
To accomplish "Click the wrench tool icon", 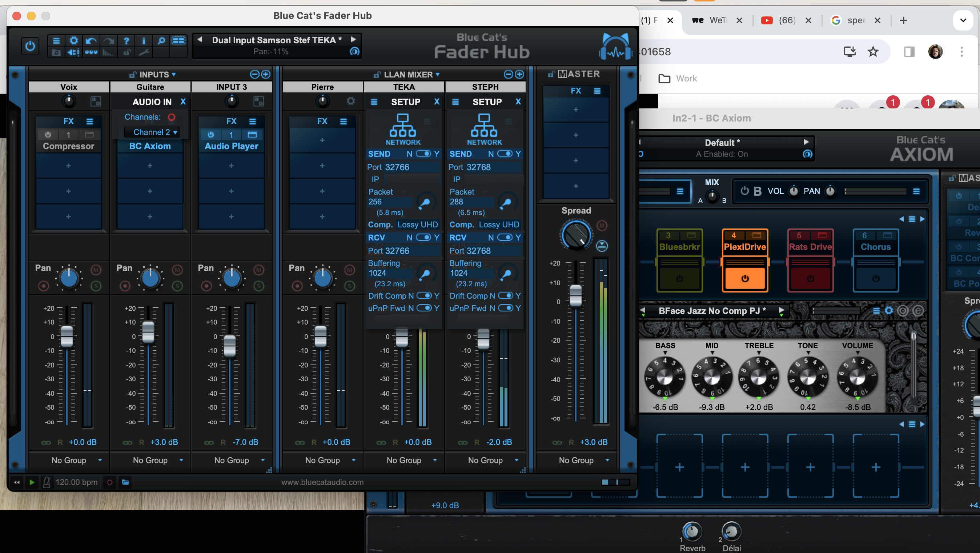I will click(144, 52).
